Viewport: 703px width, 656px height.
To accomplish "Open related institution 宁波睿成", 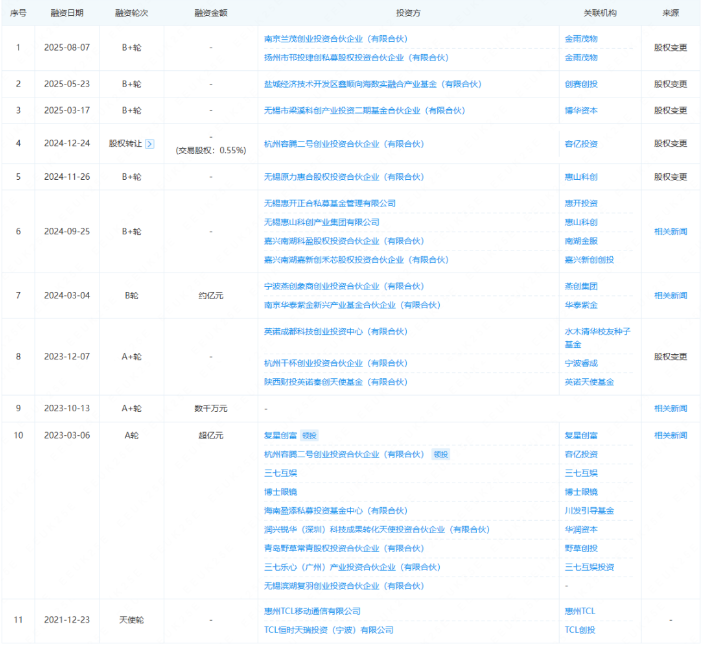I will pyautogui.click(x=581, y=364).
